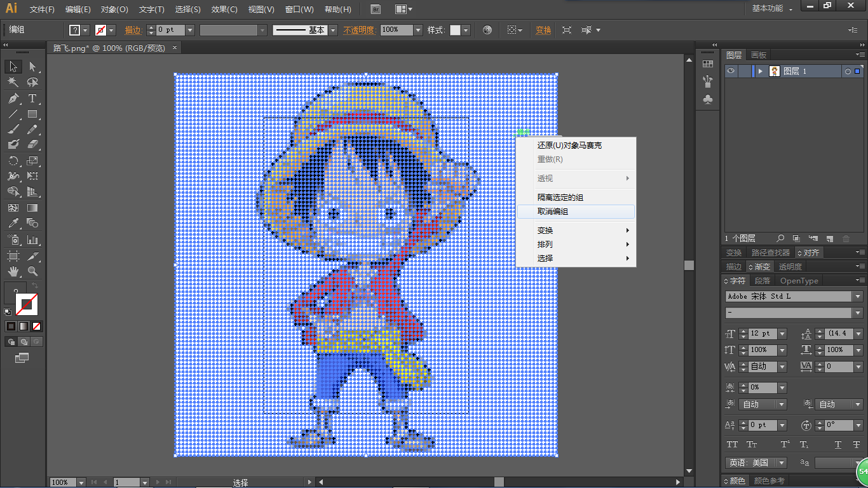This screenshot has width=868, height=488.
Task: Click the 描边 link in control bar
Action: click(x=133, y=30)
